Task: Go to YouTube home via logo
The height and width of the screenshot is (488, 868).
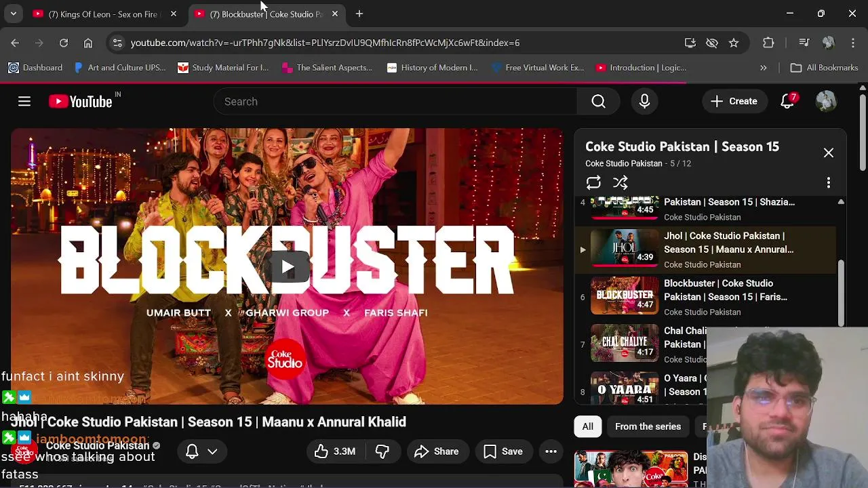Action: tap(81, 101)
